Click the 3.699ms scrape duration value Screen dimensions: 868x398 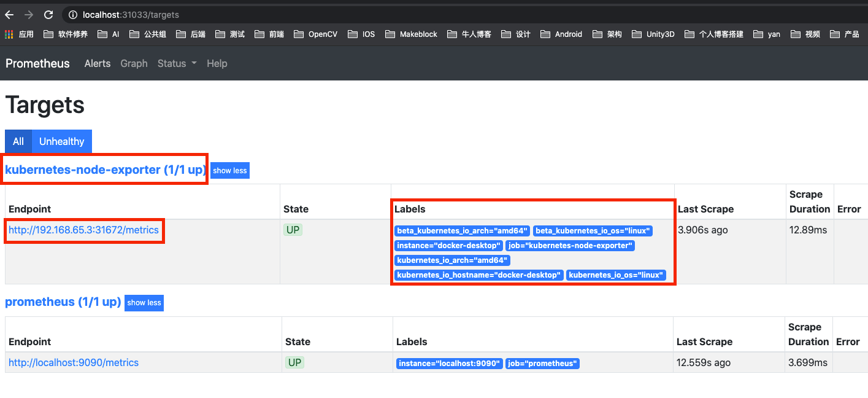(x=808, y=363)
